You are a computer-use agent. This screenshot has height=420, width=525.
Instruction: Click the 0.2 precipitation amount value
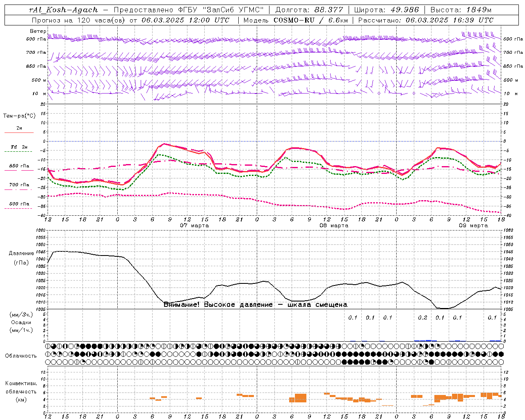(x=422, y=317)
